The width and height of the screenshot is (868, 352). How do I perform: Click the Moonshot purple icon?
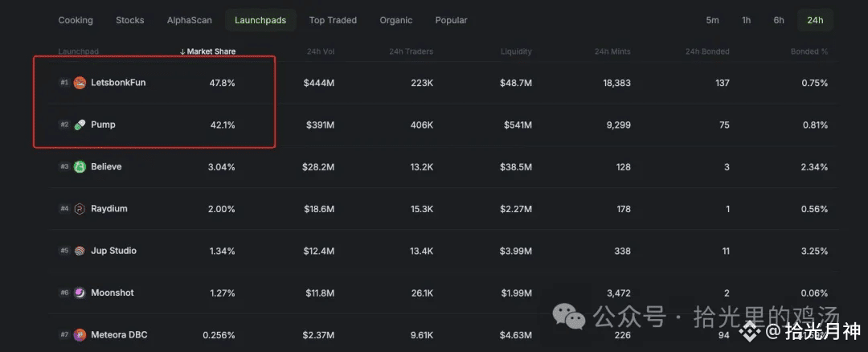[80, 293]
